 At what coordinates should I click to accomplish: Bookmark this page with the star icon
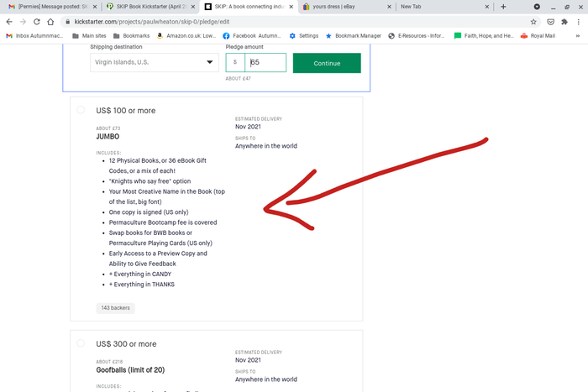pyautogui.click(x=533, y=22)
